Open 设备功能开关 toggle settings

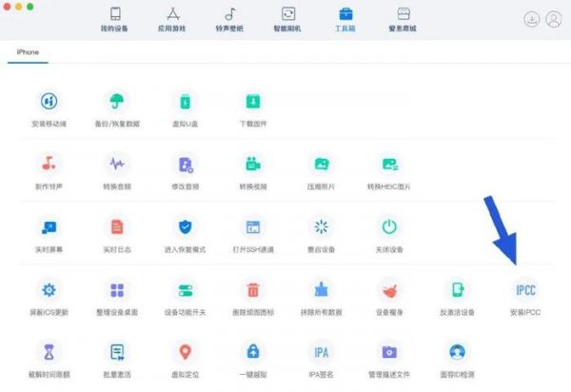[x=185, y=290]
